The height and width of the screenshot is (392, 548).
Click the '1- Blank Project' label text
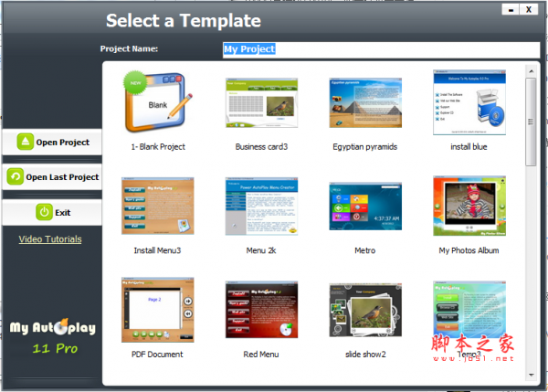[158, 147]
